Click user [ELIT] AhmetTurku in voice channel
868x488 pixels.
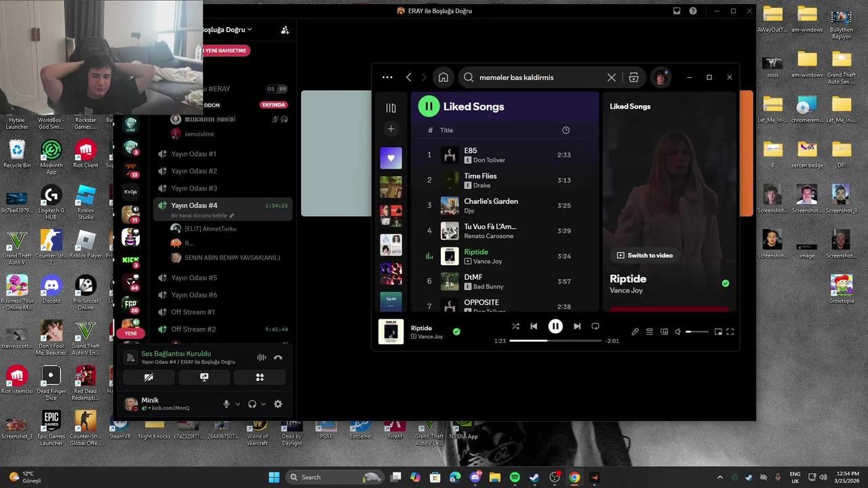point(210,228)
